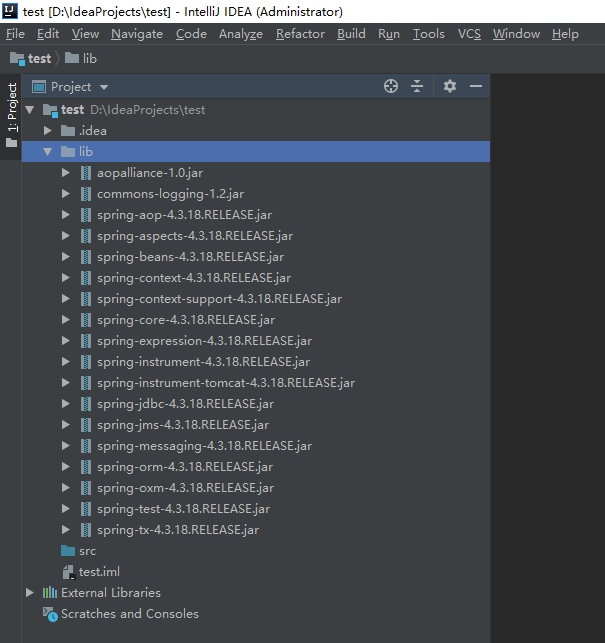Viewport: 605px width, 643px height.
Task: Click the test module icon in navigation bar
Action: (x=17, y=59)
